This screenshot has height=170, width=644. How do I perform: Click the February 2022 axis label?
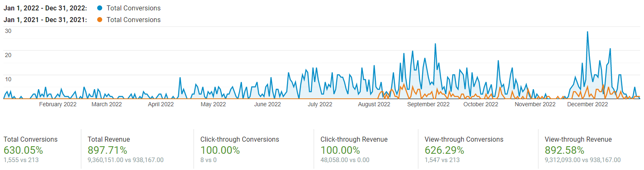pyautogui.click(x=58, y=104)
